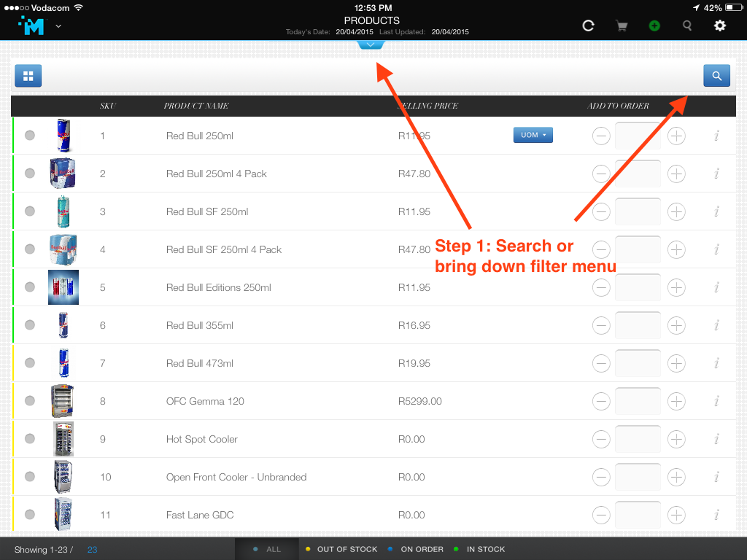Image resolution: width=747 pixels, height=560 pixels.
Task: Sort by SKU column header
Action: [x=108, y=106]
